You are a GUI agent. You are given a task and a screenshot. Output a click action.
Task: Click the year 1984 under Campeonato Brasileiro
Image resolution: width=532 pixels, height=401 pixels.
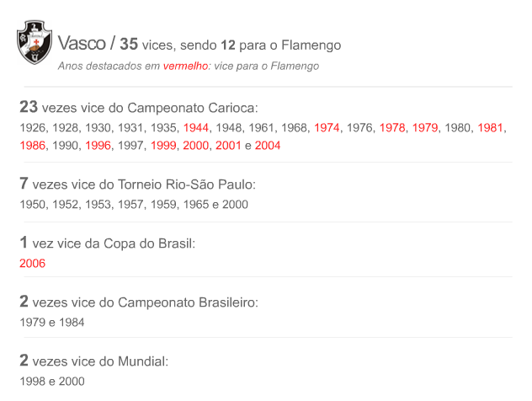(72, 322)
